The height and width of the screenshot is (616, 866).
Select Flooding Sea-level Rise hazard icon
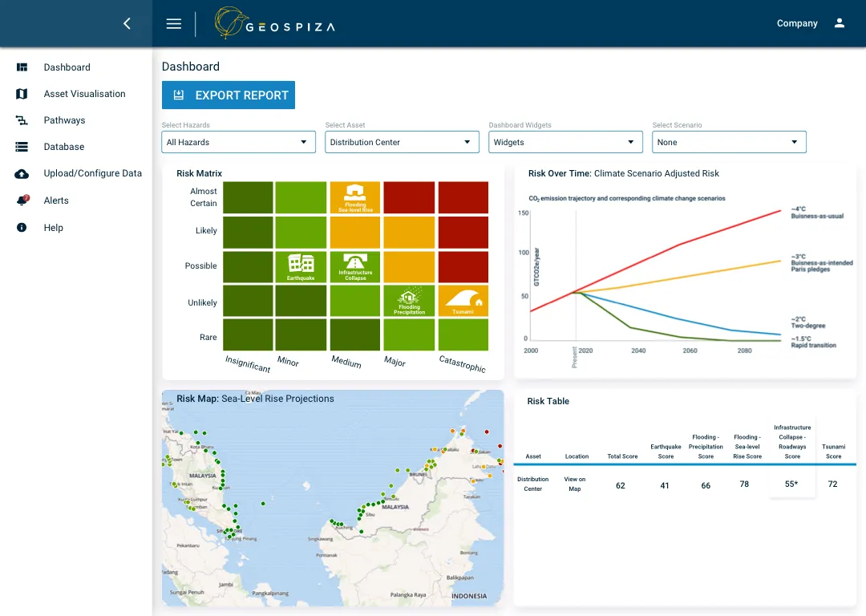[x=355, y=198]
